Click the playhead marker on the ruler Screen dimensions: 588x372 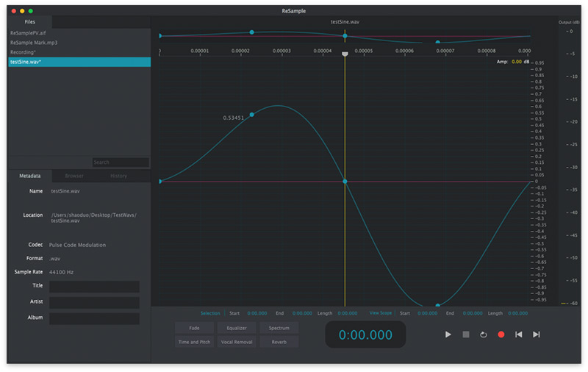tap(345, 54)
